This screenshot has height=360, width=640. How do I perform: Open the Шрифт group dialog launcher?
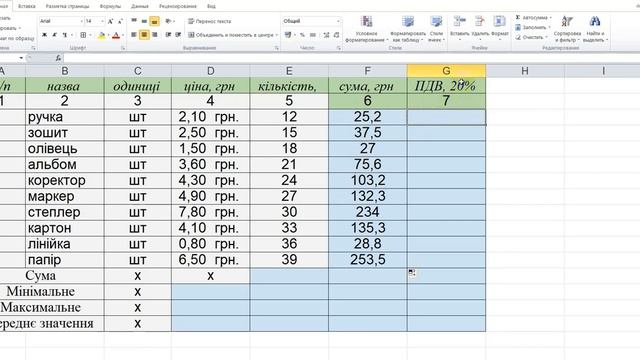point(123,48)
